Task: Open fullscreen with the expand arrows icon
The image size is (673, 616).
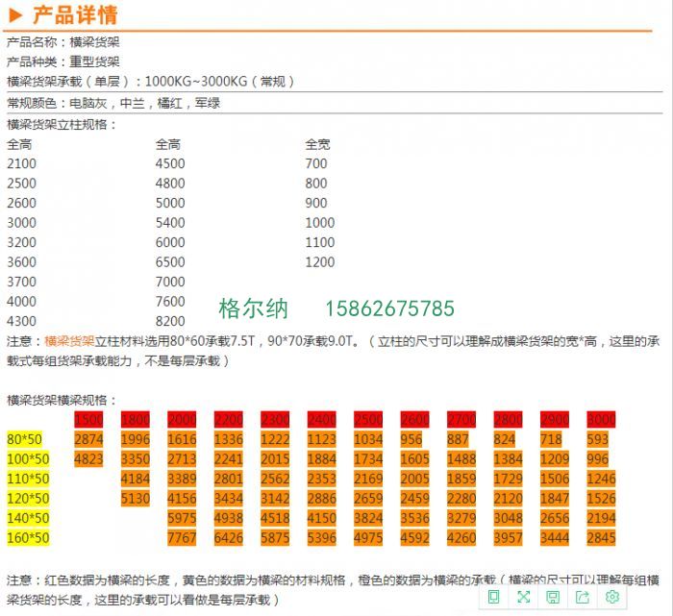Action: (x=523, y=597)
